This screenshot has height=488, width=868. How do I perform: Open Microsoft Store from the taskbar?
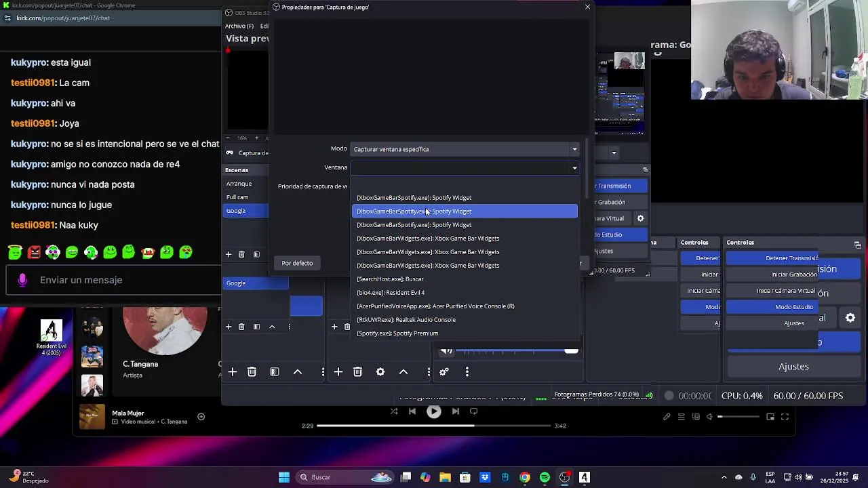[465, 477]
